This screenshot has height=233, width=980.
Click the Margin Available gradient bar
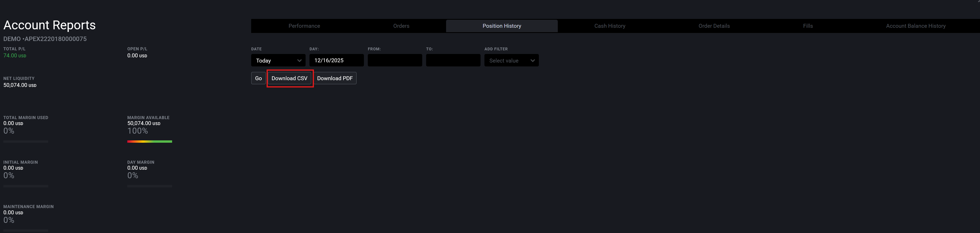150,142
